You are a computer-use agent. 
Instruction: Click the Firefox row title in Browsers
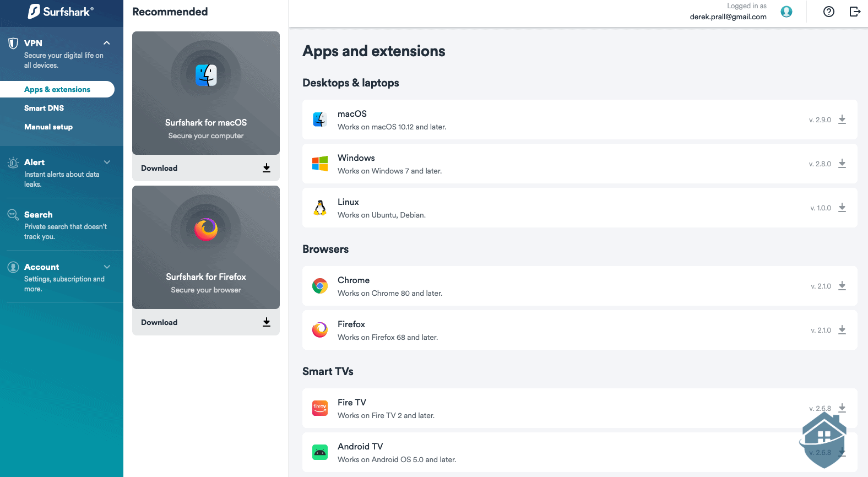click(x=351, y=324)
